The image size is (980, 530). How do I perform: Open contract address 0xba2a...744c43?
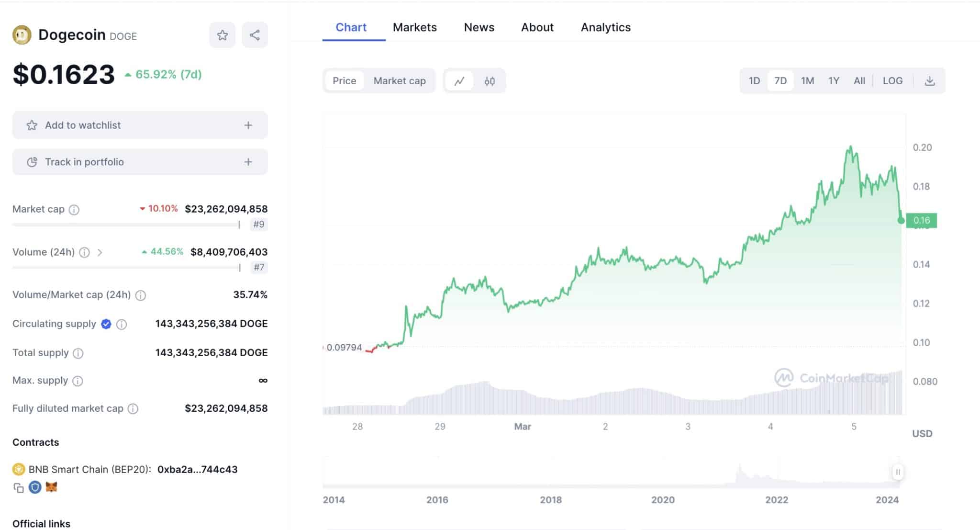(197, 469)
